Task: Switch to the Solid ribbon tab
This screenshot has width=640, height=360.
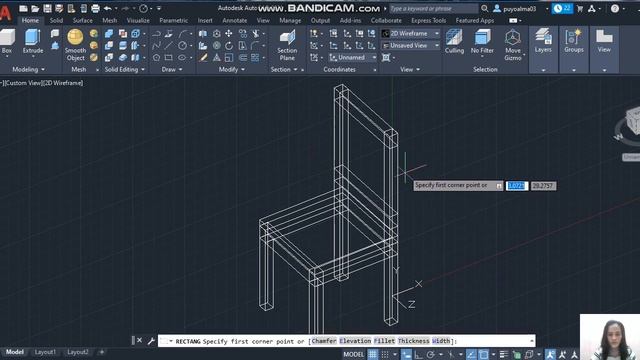Action: pyautogui.click(x=56, y=20)
